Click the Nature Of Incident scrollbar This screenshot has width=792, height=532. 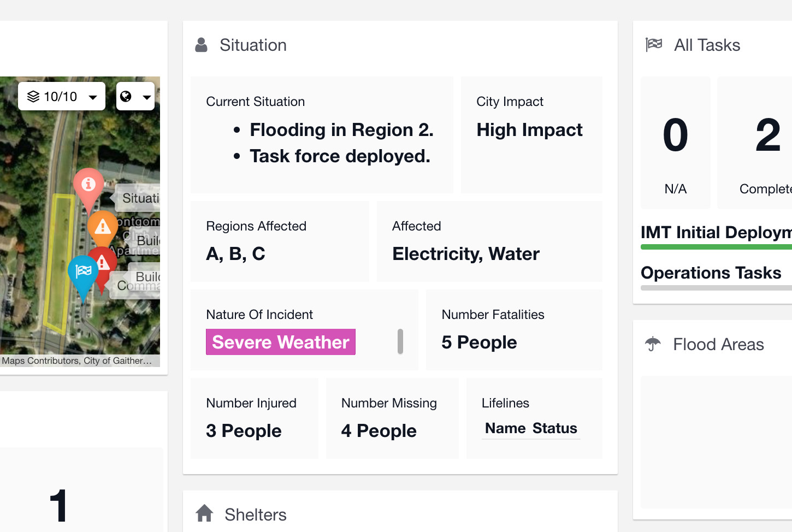(x=400, y=341)
